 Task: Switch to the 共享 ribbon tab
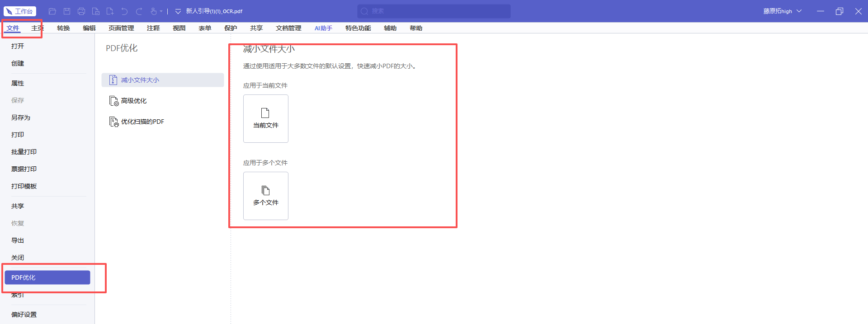256,28
